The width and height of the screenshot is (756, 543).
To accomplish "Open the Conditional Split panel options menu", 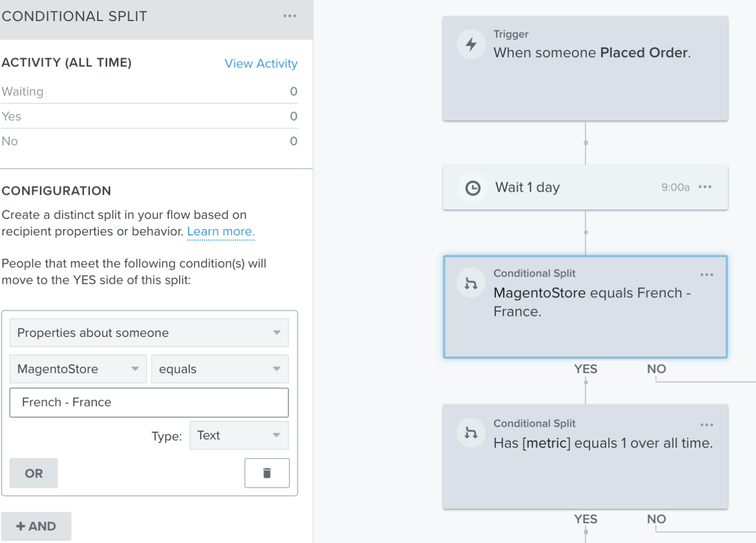I will click(x=290, y=16).
